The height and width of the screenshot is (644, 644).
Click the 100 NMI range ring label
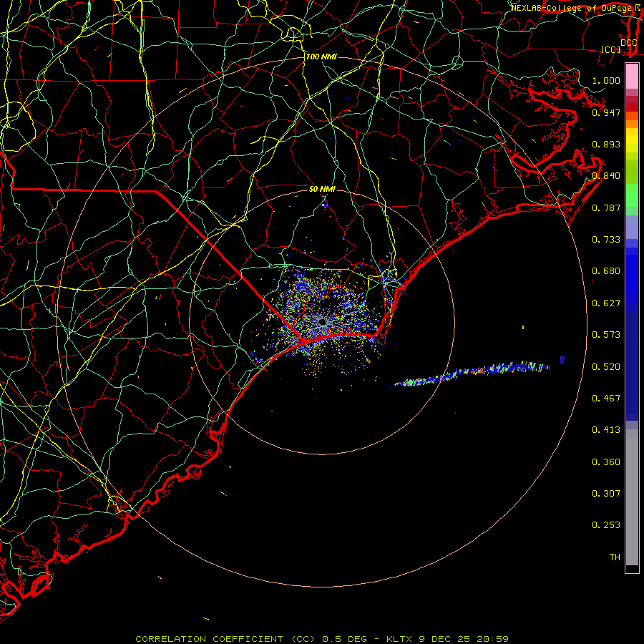[321, 57]
